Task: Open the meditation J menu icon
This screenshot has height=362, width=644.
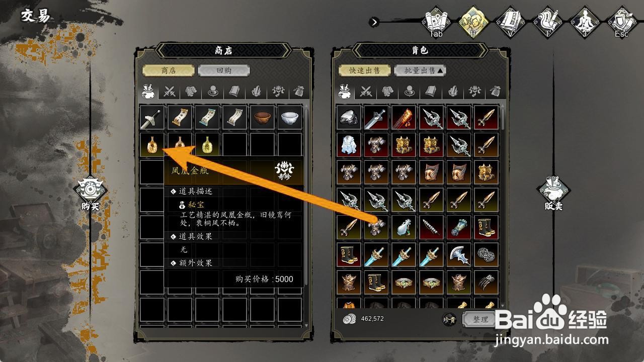Action: tap(585, 23)
